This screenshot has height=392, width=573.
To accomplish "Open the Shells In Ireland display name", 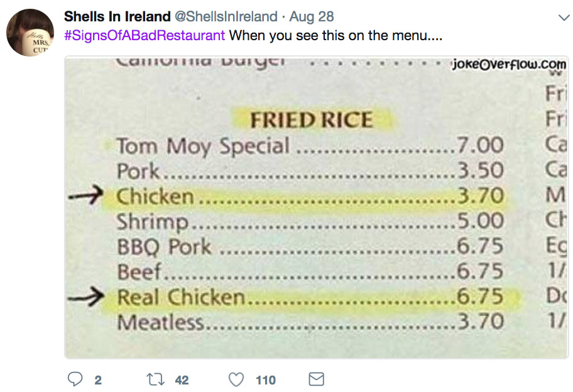I will pos(117,16).
